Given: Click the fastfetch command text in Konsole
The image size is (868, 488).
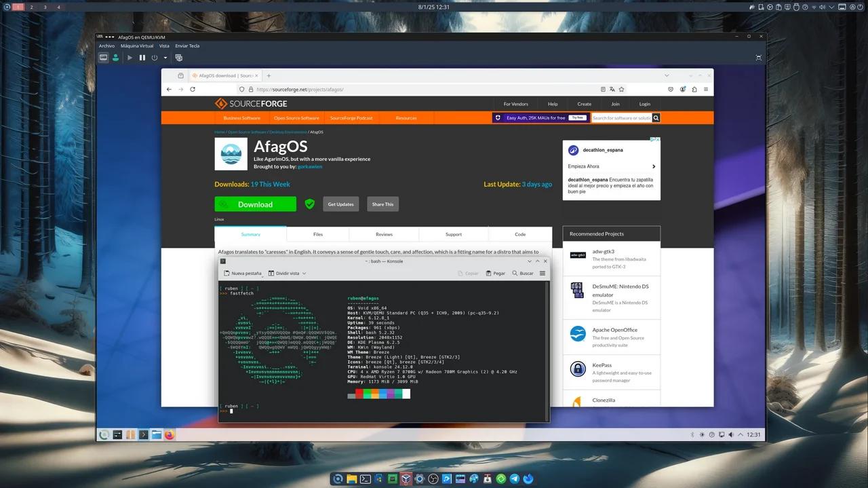Looking at the screenshot, I should tap(241, 293).
